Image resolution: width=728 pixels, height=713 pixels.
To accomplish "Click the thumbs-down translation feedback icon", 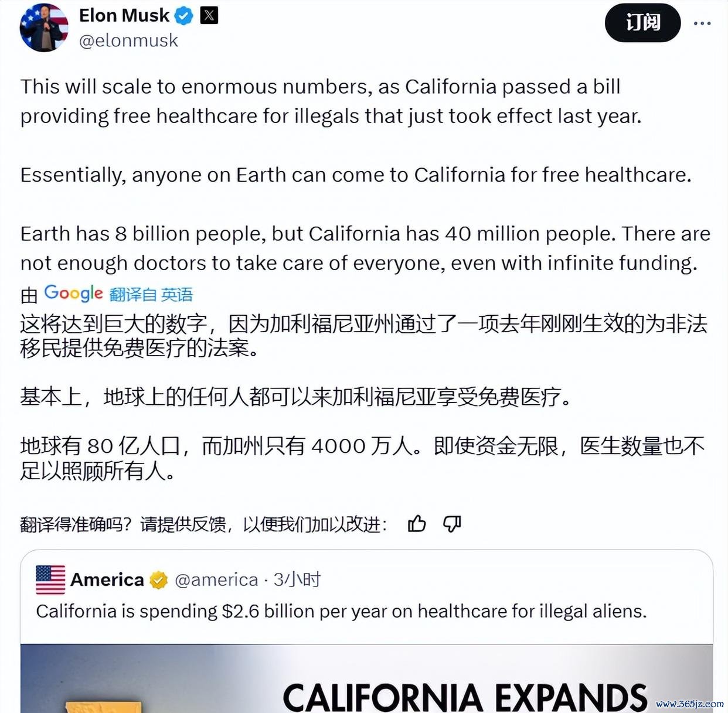I will click(452, 523).
